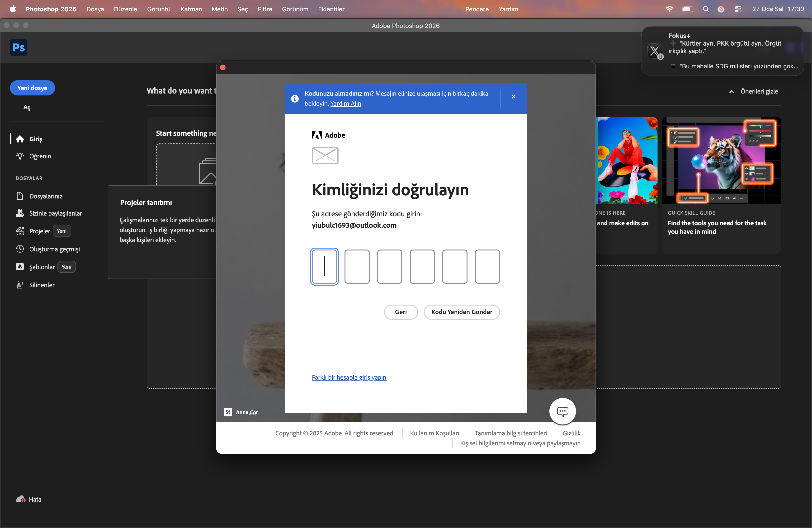This screenshot has width=812, height=528.
Task: Click the Yeni badge next to Şablonlar
Action: [x=66, y=267]
